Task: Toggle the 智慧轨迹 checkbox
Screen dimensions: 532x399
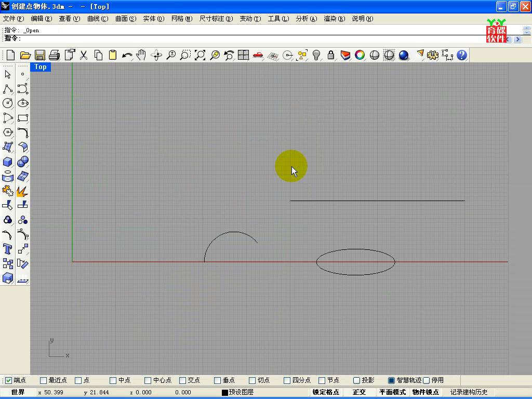Action: point(392,380)
